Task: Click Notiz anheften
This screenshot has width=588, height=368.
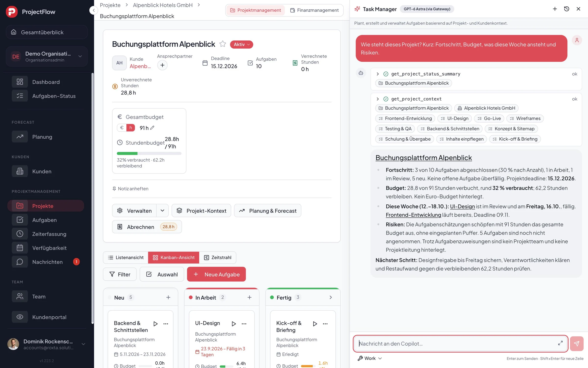Action: (x=130, y=189)
